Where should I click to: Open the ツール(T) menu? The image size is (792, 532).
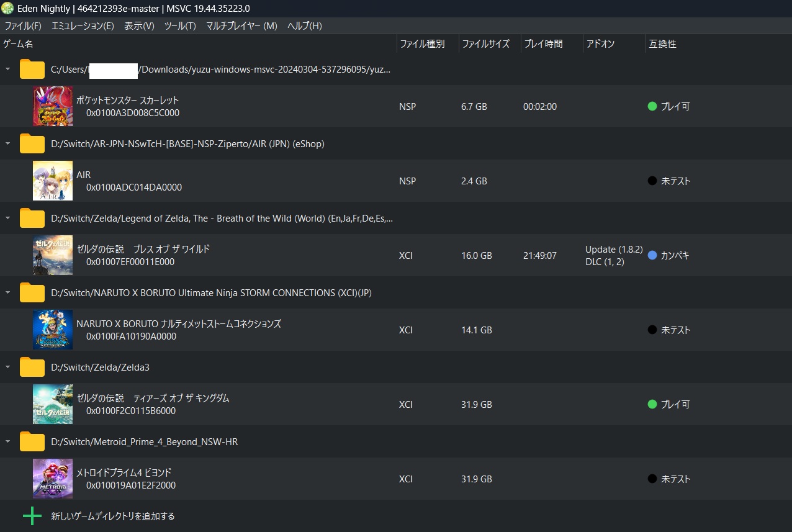tap(180, 26)
